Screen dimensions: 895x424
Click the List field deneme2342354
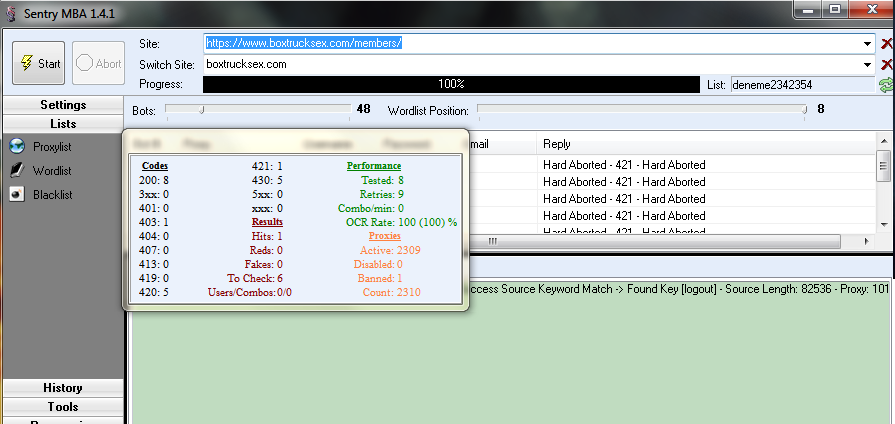pos(803,85)
